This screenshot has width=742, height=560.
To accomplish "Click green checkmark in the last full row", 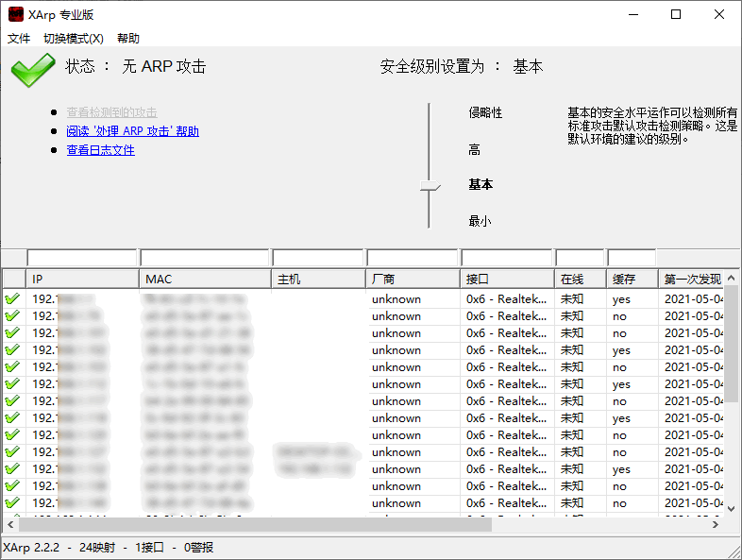I will (12, 502).
